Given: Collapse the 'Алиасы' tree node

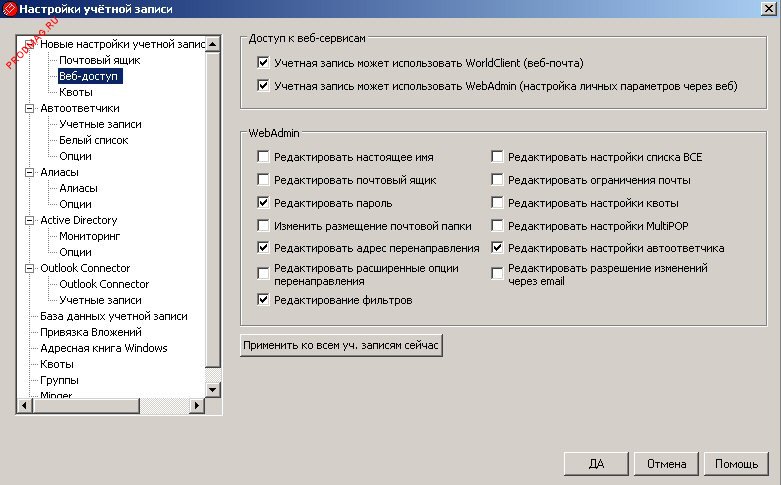Looking at the screenshot, I should point(30,172).
